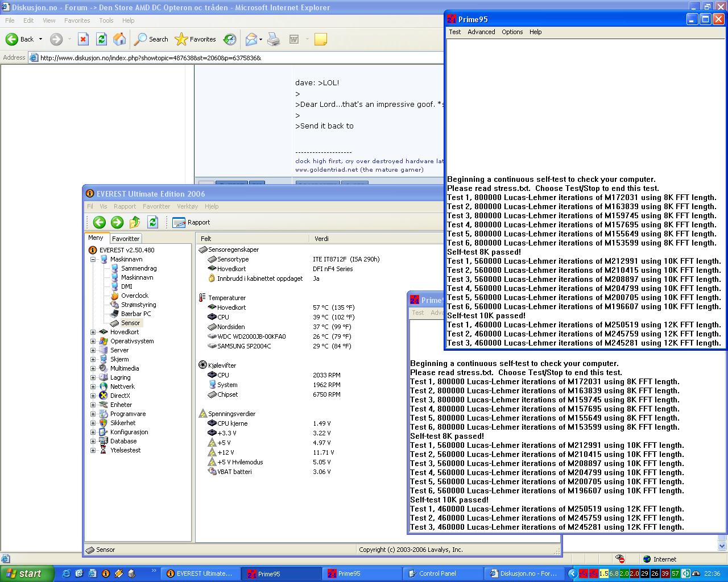Click EVEREST v2.50.480 root node

[126, 250]
